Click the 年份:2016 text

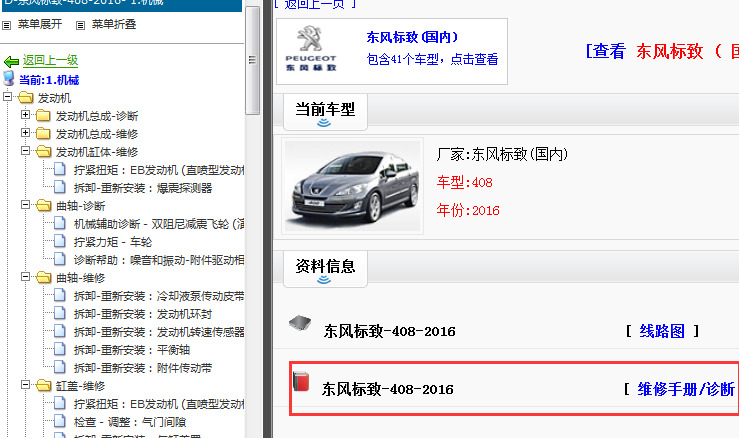(468, 210)
